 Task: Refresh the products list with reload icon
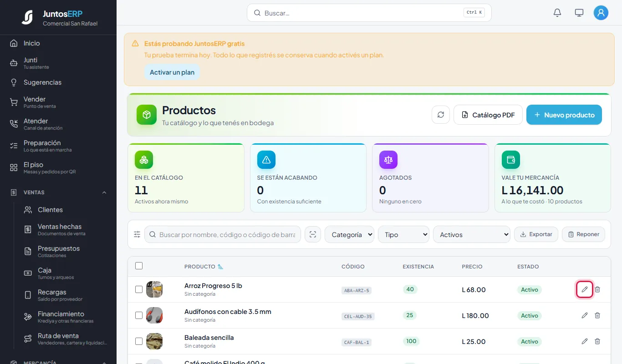(441, 115)
